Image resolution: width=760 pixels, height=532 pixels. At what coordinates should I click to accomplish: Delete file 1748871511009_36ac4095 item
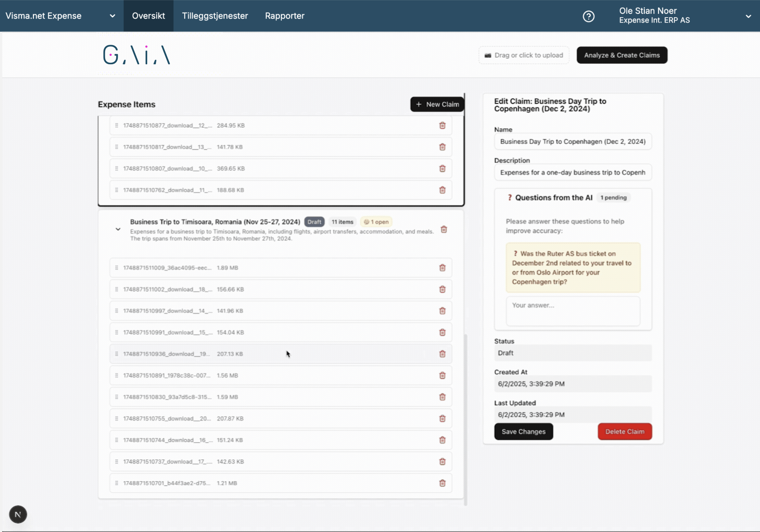[442, 268]
